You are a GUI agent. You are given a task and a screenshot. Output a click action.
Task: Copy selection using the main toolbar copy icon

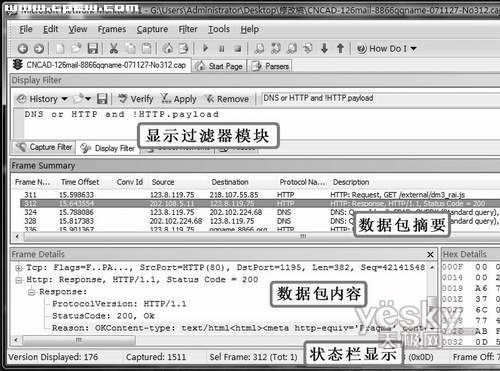tap(131, 49)
